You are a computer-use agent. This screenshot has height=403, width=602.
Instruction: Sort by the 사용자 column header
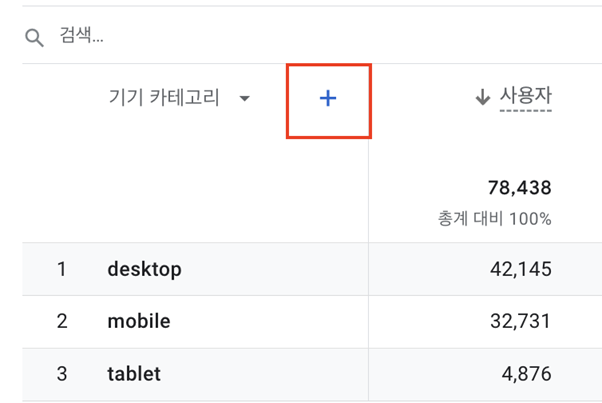526,95
